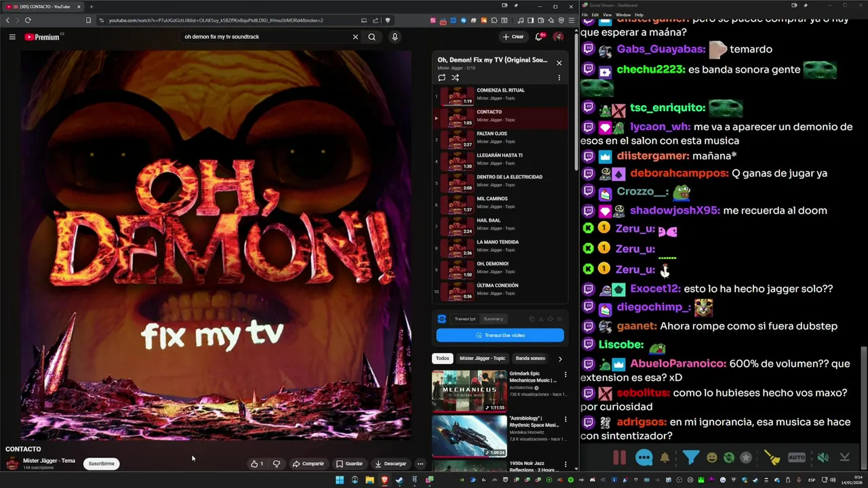Image resolution: width=868 pixels, height=488 pixels.
Task: Click the Crear button
Action: click(513, 37)
